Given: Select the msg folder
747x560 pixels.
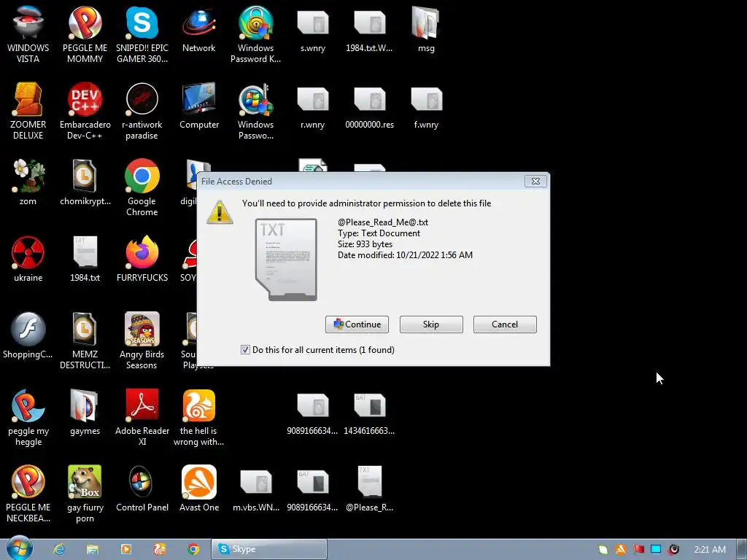Looking at the screenshot, I should tap(426, 29).
